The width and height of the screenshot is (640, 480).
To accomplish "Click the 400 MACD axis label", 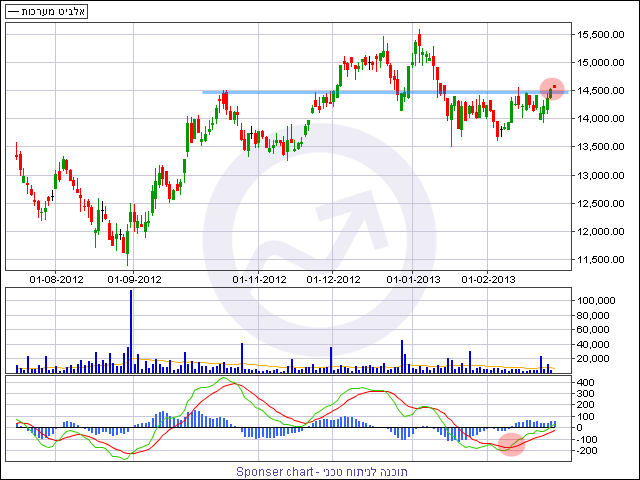I will coord(585,383).
